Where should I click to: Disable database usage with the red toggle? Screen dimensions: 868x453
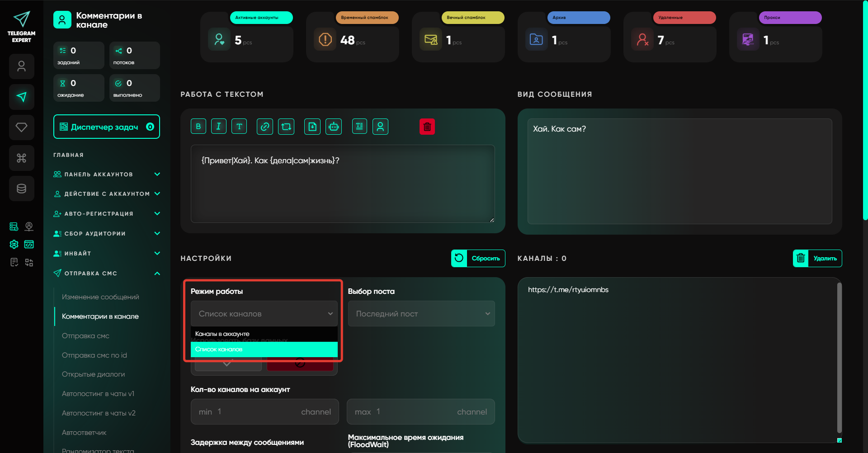300,364
